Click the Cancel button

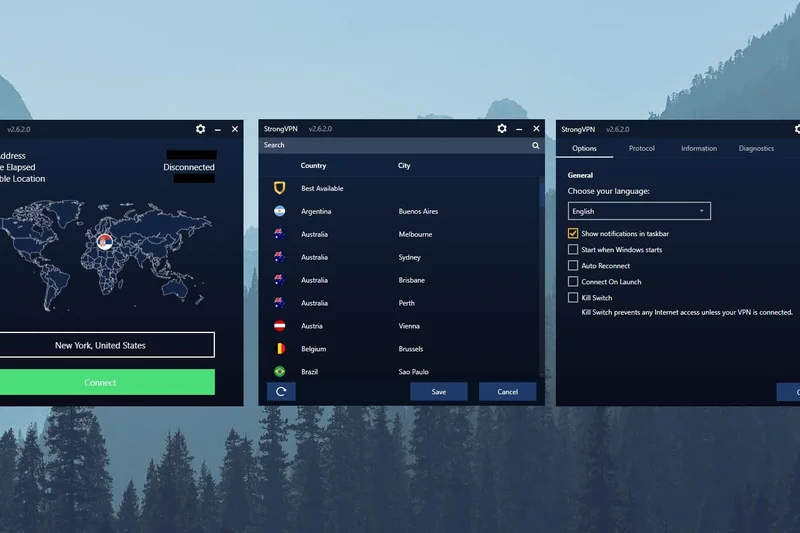coord(507,392)
